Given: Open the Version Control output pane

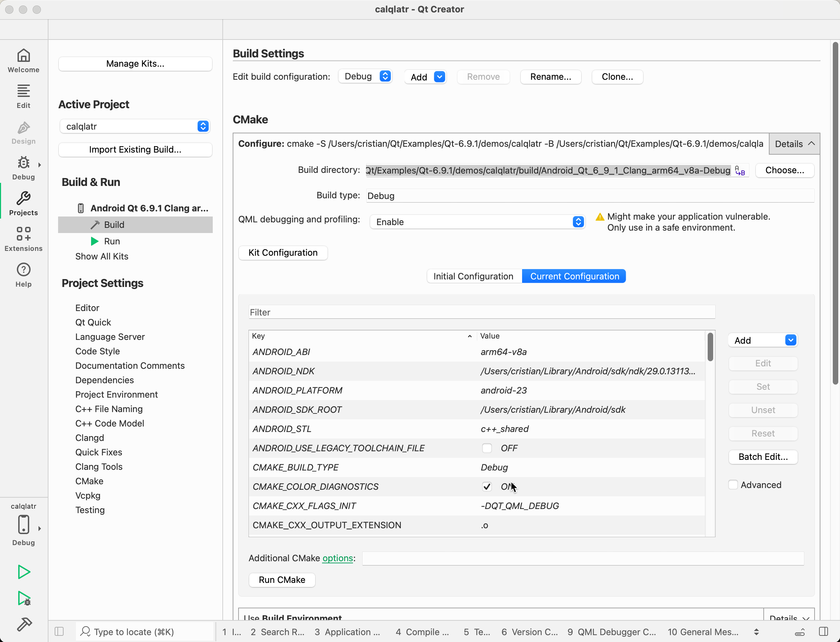Looking at the screenshot, I should click(529, 632).
